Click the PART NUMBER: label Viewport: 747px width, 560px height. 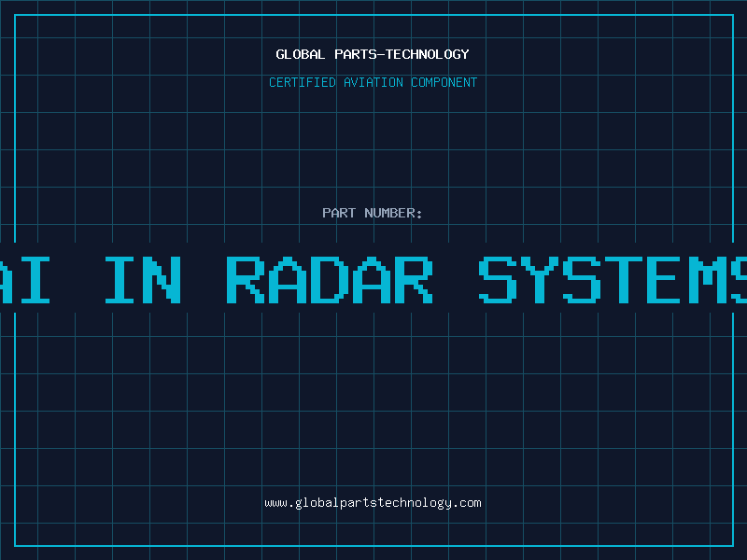[373, 213]
